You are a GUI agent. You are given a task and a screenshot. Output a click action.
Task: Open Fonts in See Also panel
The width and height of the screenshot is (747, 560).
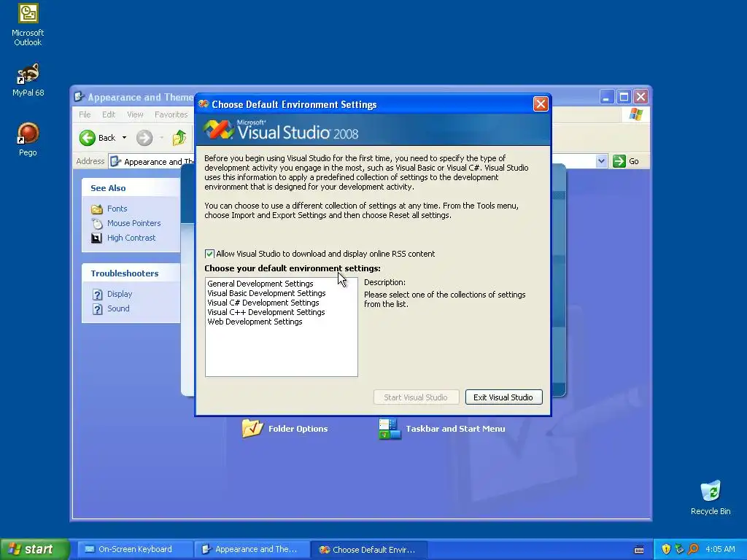click(x=117, y=209)
